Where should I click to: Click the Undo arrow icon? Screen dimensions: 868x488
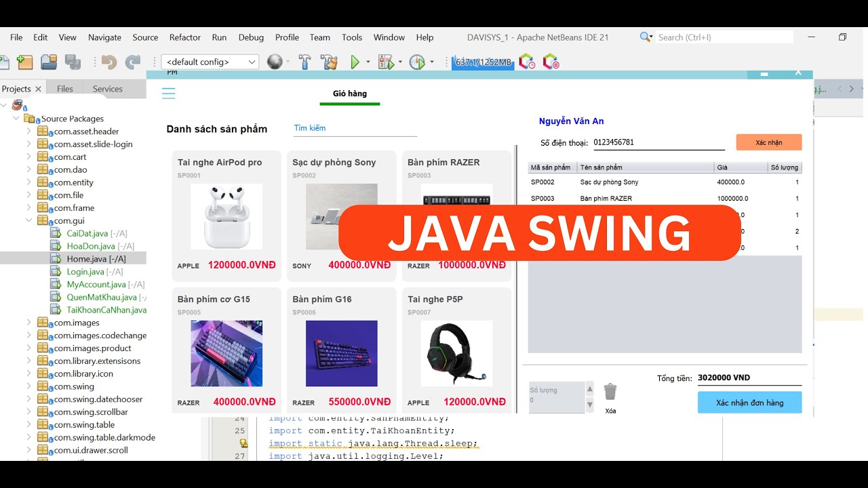[108, 62]
